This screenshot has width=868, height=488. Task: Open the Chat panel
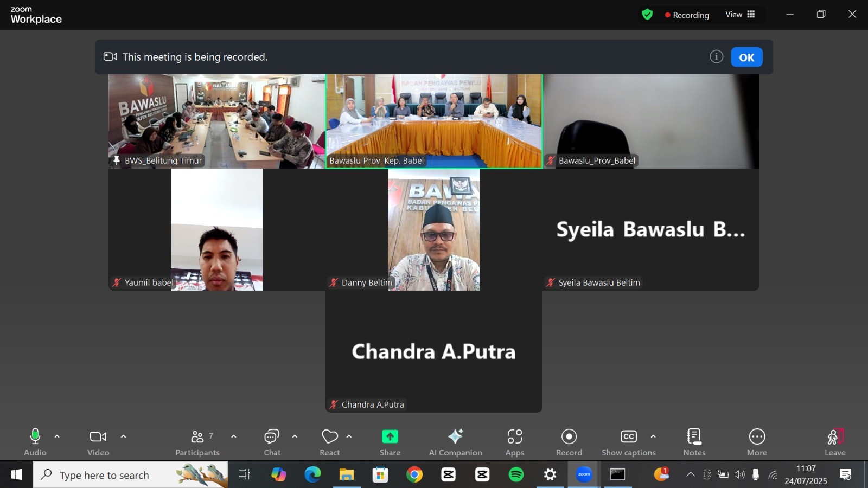tap(272, 442)
